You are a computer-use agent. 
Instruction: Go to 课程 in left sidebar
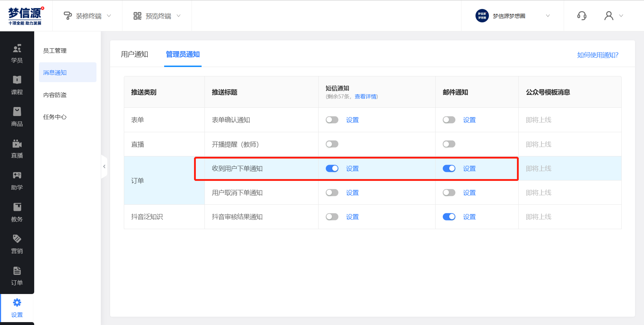17,85
